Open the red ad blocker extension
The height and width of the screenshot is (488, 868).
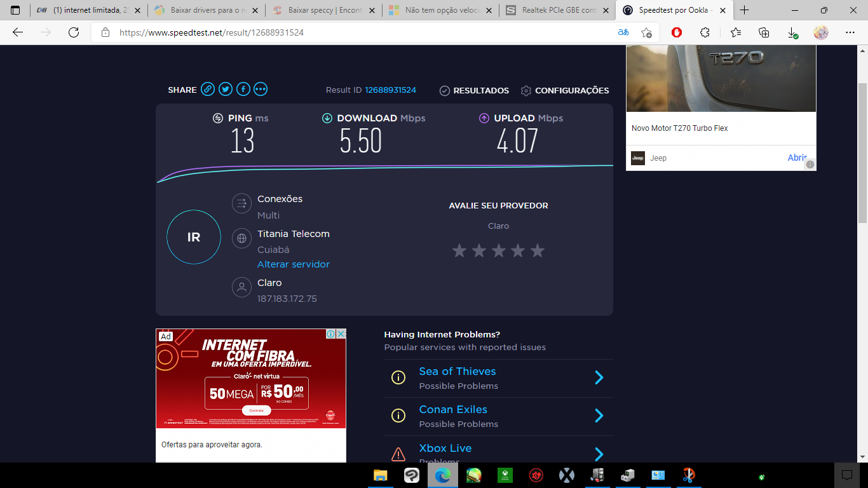coord(677,32)
